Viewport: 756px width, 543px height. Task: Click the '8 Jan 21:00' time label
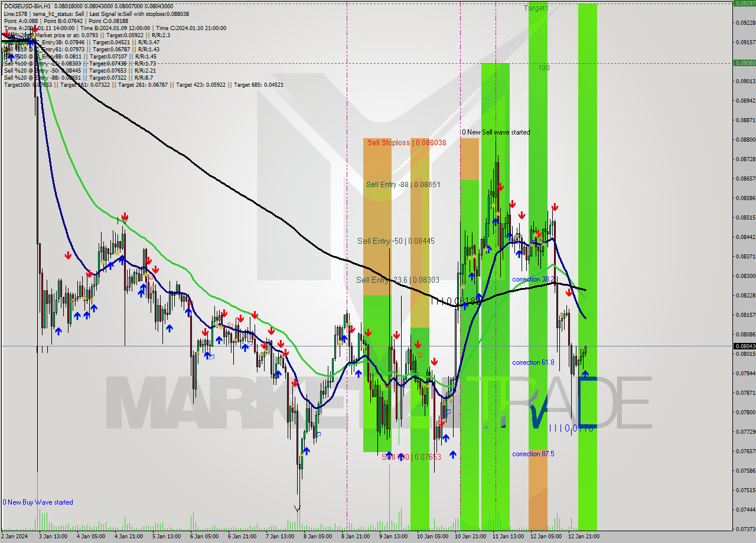point(355,537)
